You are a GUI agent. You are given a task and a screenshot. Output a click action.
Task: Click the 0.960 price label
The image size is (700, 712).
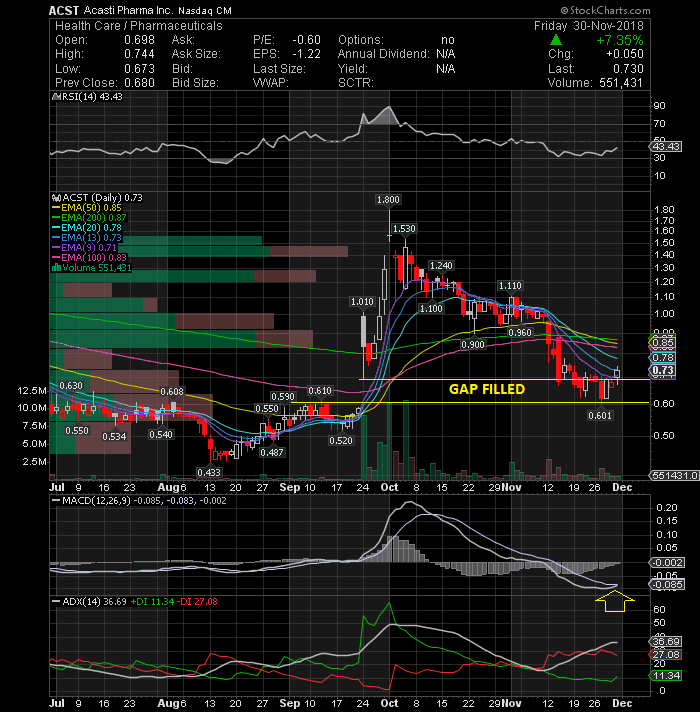(x=520, y=332)
